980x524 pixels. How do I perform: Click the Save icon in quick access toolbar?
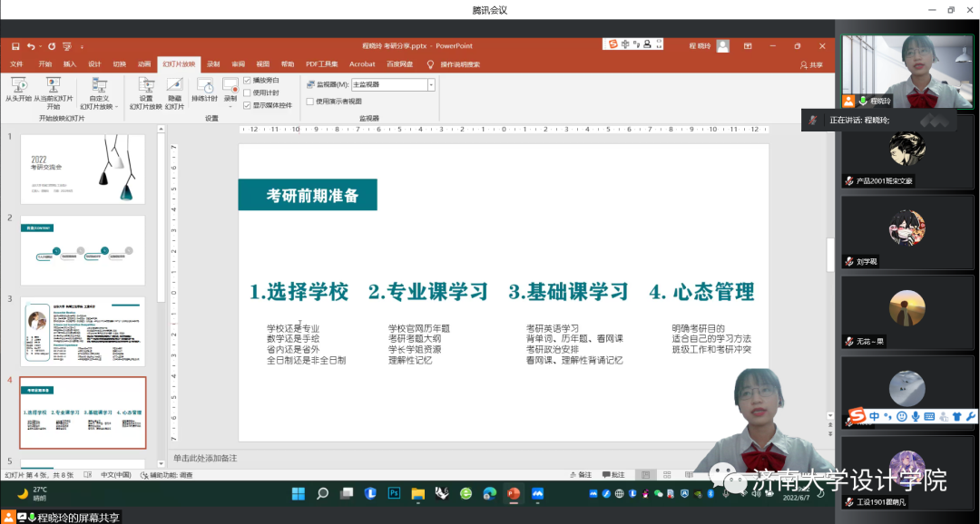pyautogui.click(x=15, y=45)
